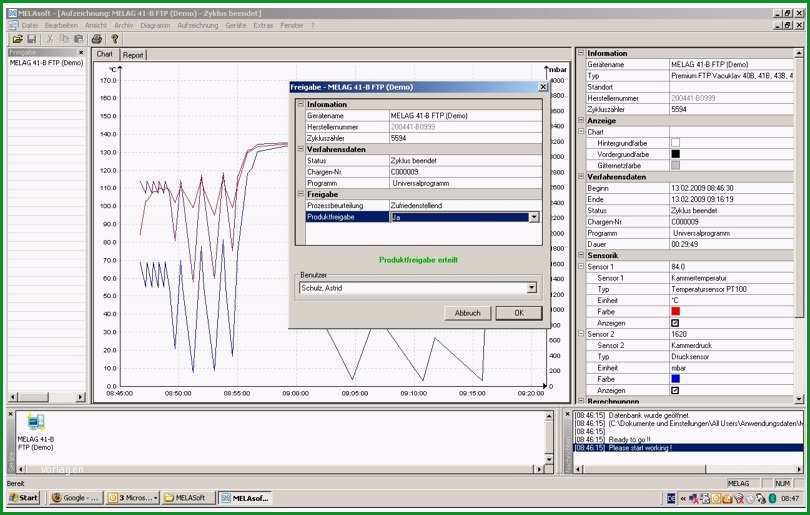Click the Cut scissors toolbar icon

pos(50,39)
